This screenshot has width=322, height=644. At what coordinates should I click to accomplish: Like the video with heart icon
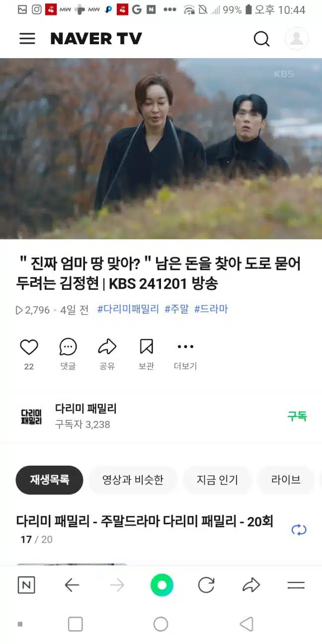pyautogui.click(x=29, y=347)
